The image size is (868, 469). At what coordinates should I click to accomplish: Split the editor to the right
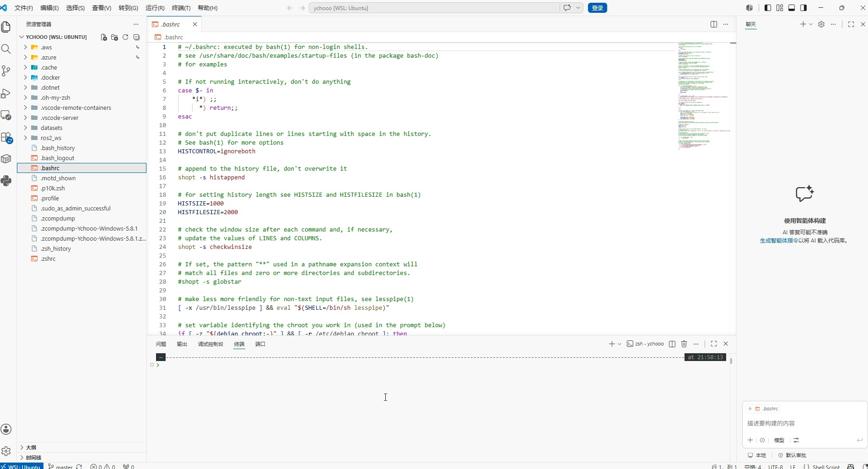click(x=714, y=24)
